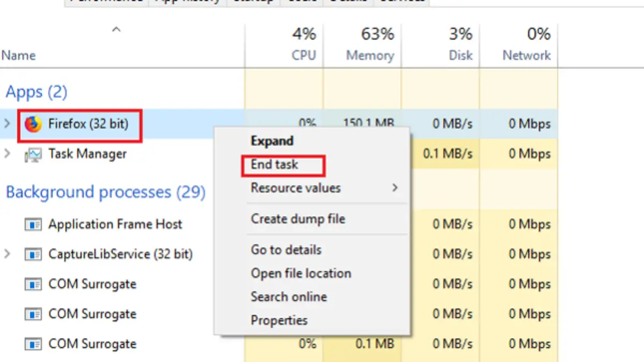Screen dimensions: 644x362
Task: Expand the Firefox (32 bit) process group
Action: tap(7, 124)
